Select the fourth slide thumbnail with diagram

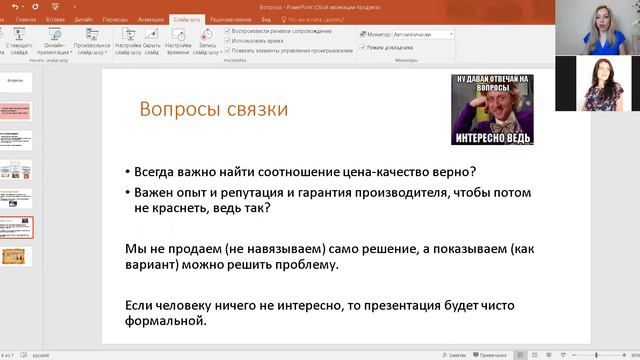[x=16, y=170]
